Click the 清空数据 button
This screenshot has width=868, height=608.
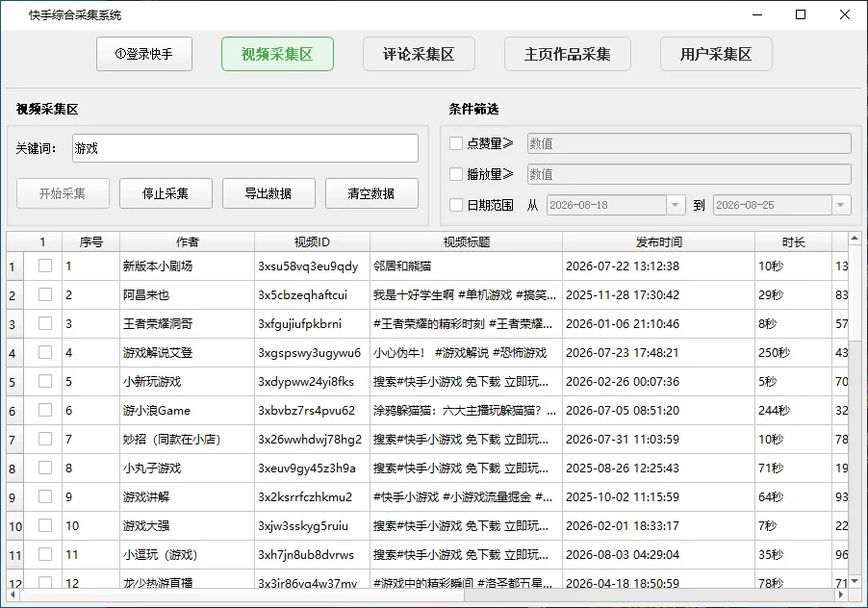point(371,193)
